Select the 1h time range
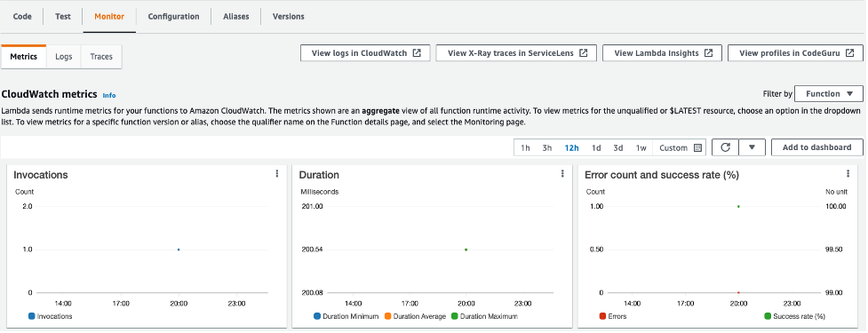Image resolution: width=868 pixels, height=333 pixels. point(525,147)
